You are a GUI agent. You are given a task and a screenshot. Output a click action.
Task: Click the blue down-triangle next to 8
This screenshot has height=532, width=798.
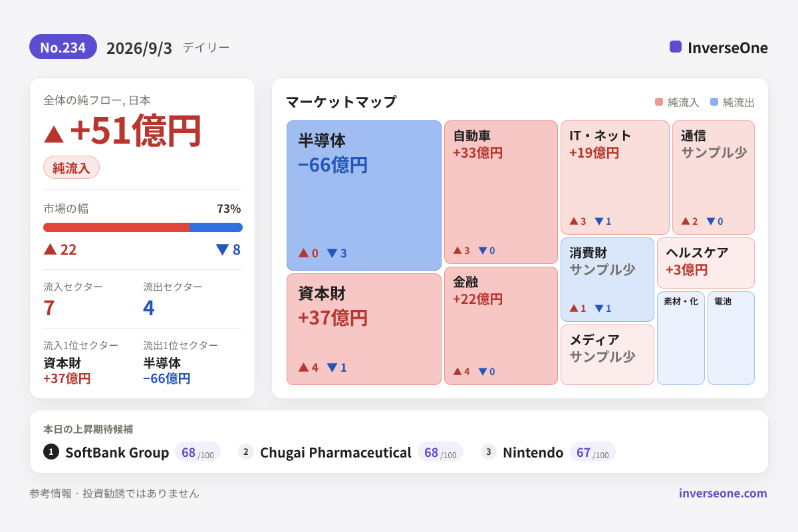coord(222,249)
